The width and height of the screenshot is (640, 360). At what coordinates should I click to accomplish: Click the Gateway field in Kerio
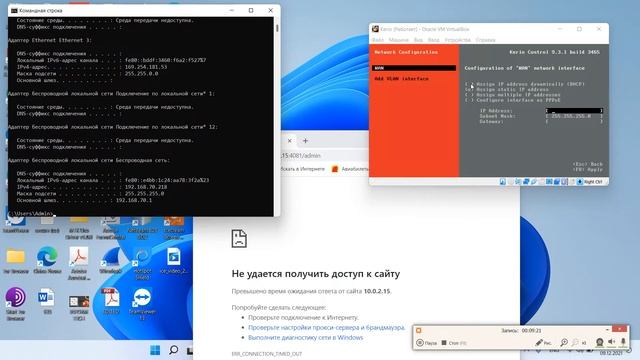[574, 121]
